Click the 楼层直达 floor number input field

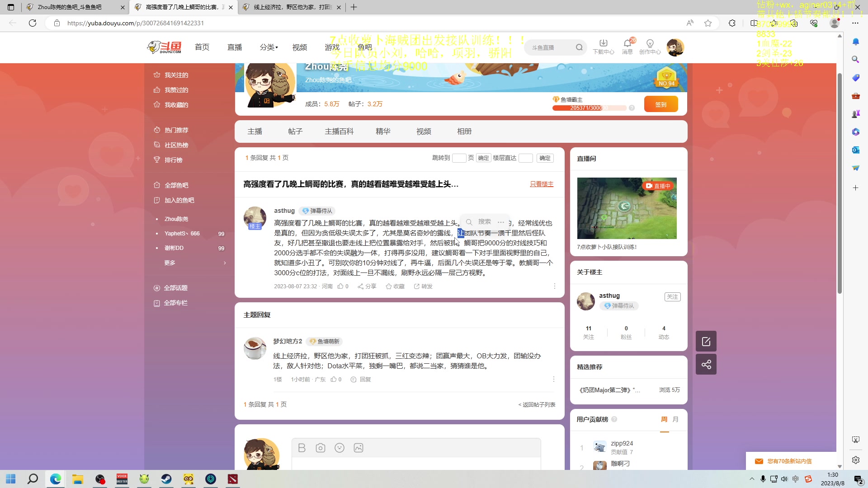[x=526, y=158]
